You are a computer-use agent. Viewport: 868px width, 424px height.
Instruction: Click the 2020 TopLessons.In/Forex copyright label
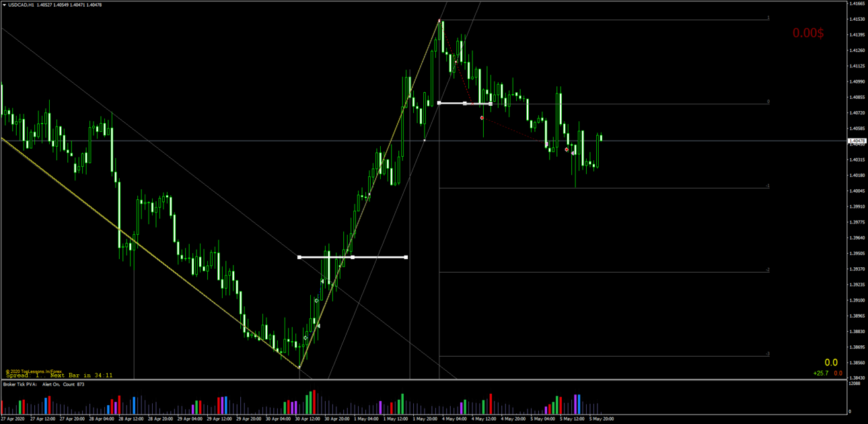click(x=34, y=371)
